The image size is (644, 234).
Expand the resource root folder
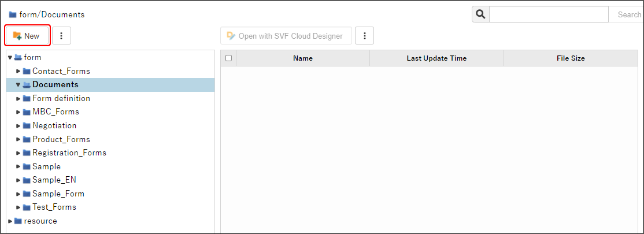[10, 221]
